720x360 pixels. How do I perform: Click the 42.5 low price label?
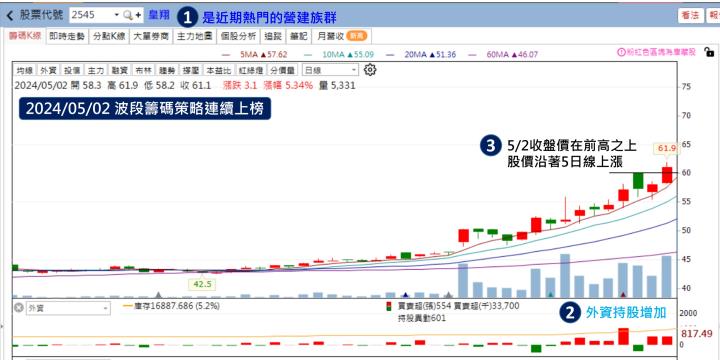coord(202,284)
